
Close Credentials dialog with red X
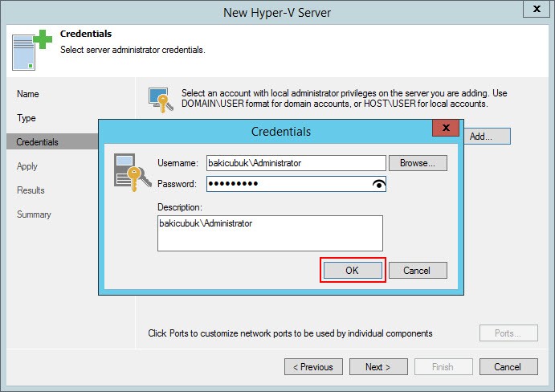pos(446,128)
